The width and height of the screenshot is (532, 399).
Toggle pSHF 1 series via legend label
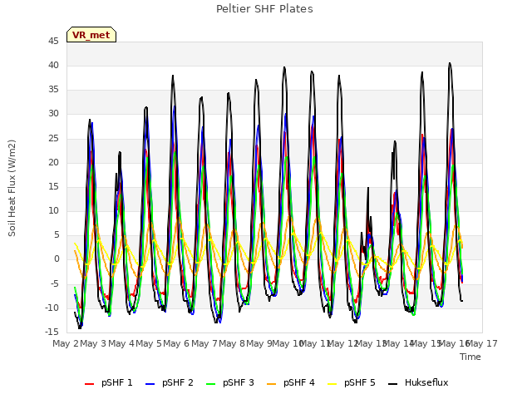(x=117, y=382)
